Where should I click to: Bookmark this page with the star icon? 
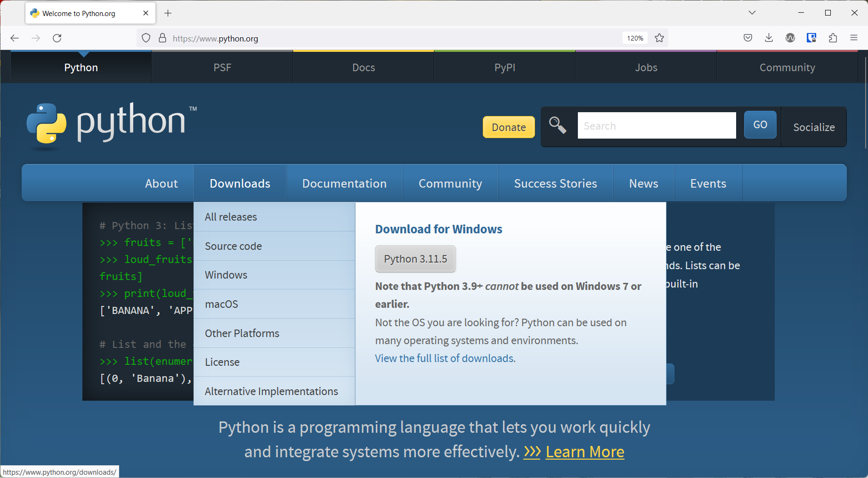pos(659,38)
